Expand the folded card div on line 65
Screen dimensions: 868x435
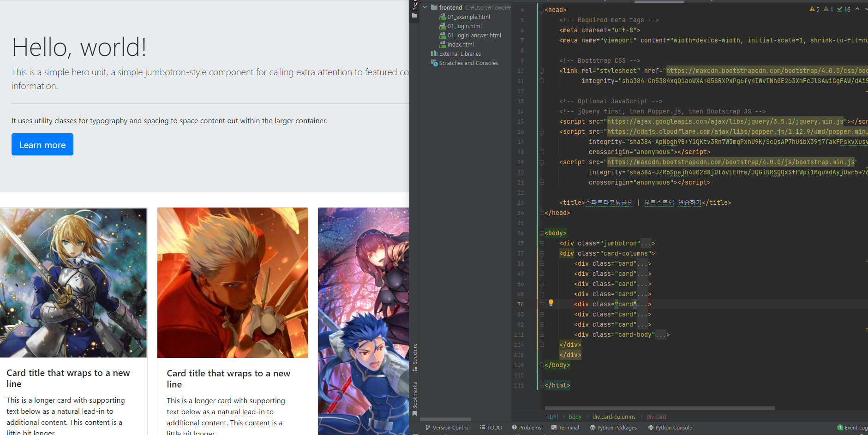click(542, 294)
